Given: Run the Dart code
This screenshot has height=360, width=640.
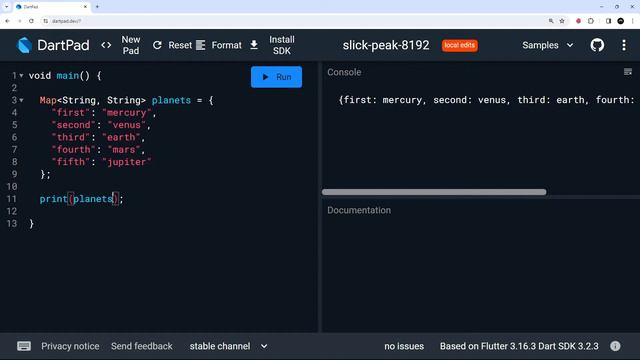Looking at the screenshot, I should tap(276, 77).
